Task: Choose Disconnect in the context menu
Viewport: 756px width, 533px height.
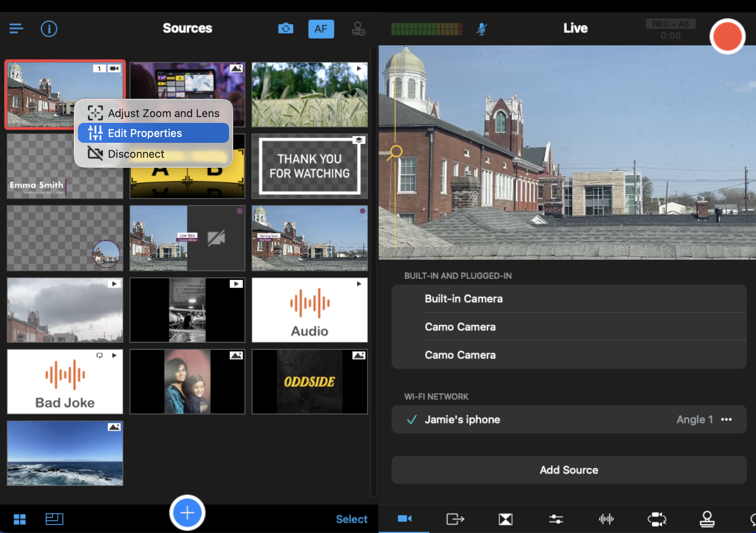Action: click(154, 154)
